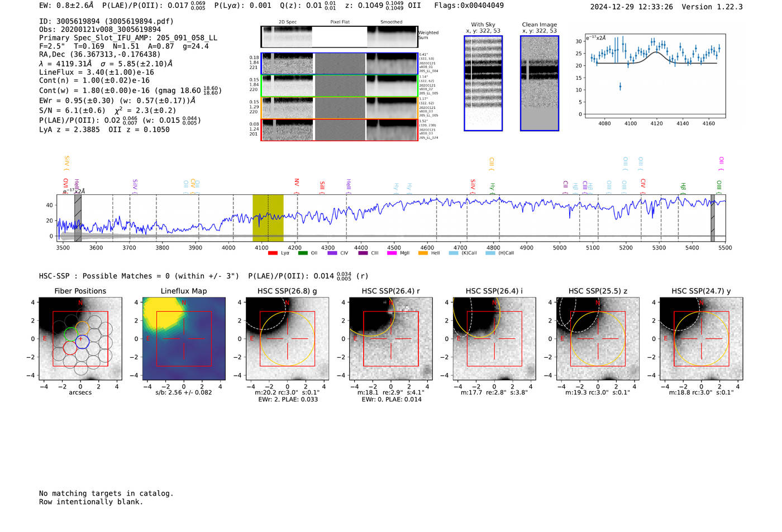Open the HSC SSP(26.4) i image
Viewport: 782px width, 532px height.
pyautogui.click(x=494, y=339)
